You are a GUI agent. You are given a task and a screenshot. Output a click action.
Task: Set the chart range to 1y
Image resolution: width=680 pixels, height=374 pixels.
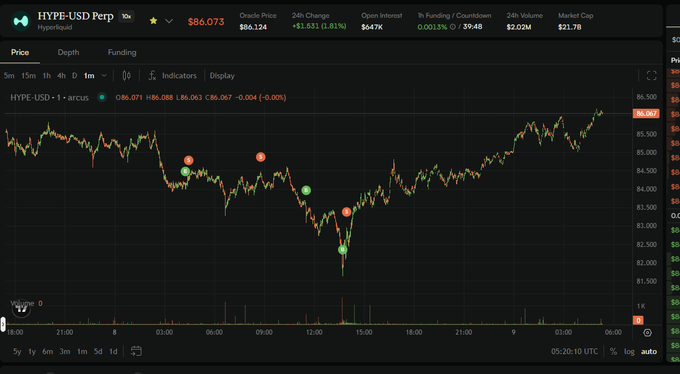click(32, 351)
